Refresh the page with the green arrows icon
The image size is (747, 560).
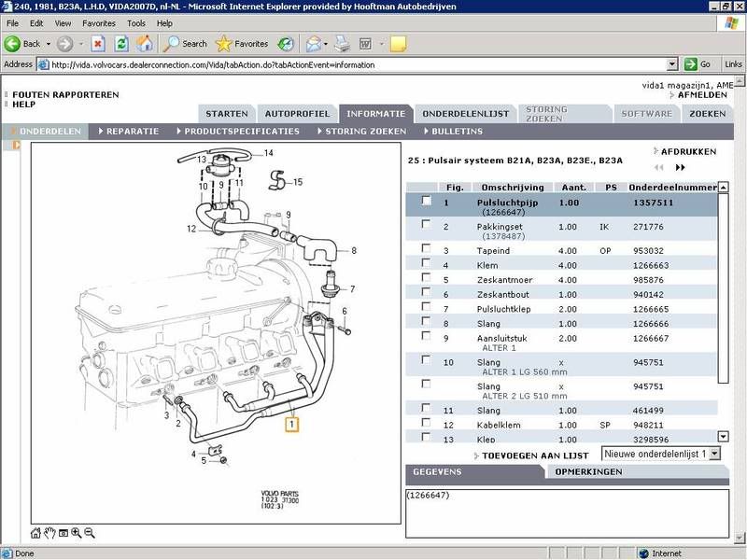click(x=121, y=44)
